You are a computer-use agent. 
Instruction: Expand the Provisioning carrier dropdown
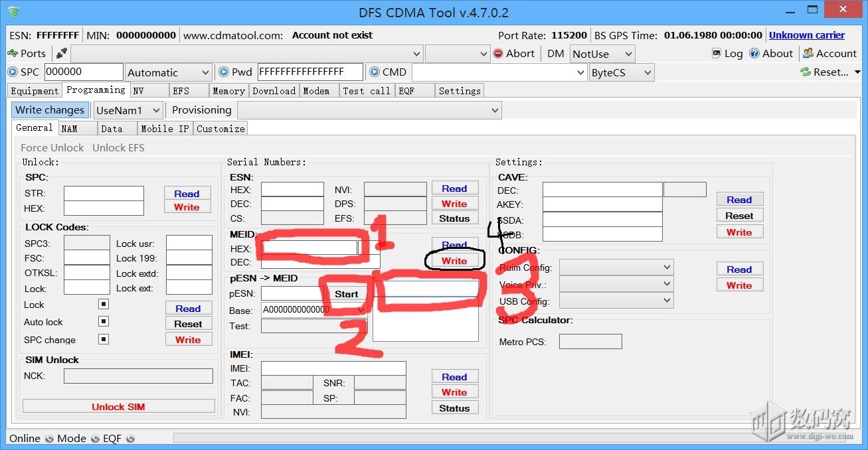pos(369,110)
